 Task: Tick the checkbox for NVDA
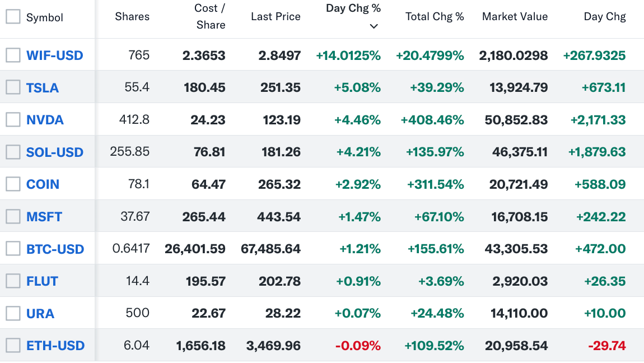(12, 119)
